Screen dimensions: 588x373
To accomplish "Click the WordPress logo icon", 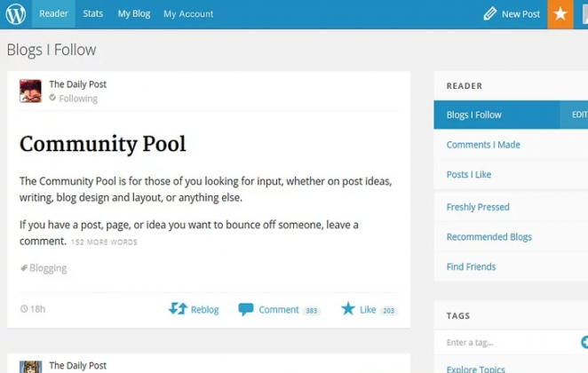I will pyautogui.click(x=16, y=14).
